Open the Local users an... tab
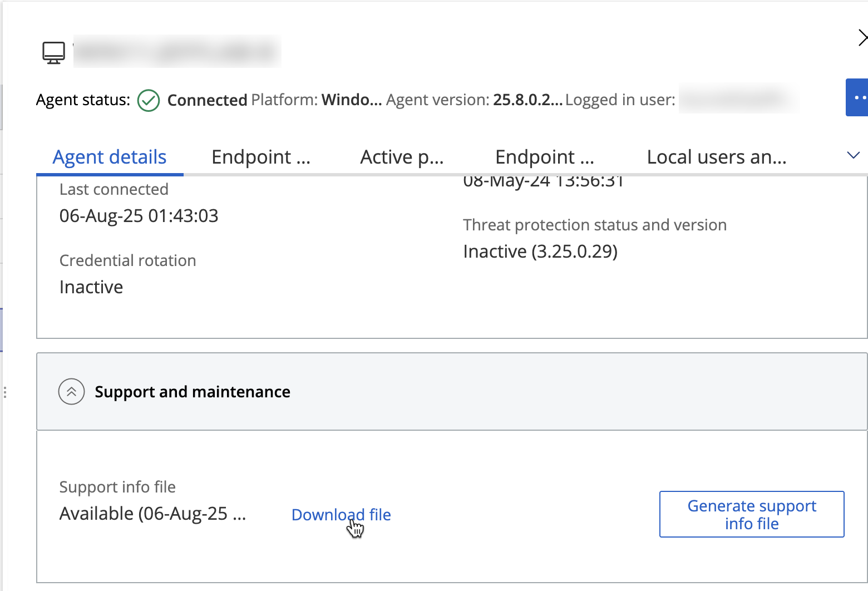The image size is (868, 591). [x=717, y=157]
